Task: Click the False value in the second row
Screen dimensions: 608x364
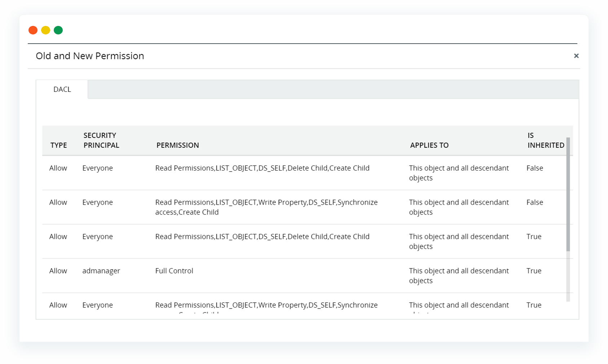Action: click(x=534, y=203)
